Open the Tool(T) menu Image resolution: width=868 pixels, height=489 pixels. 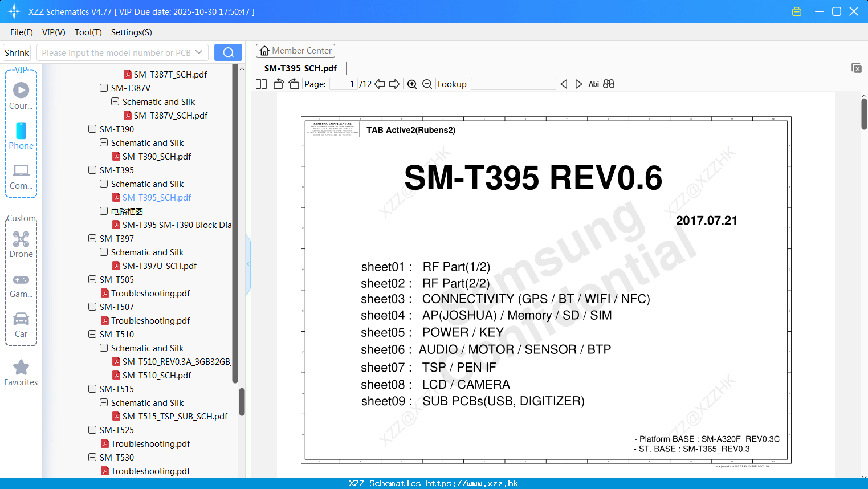pos(88,32)
